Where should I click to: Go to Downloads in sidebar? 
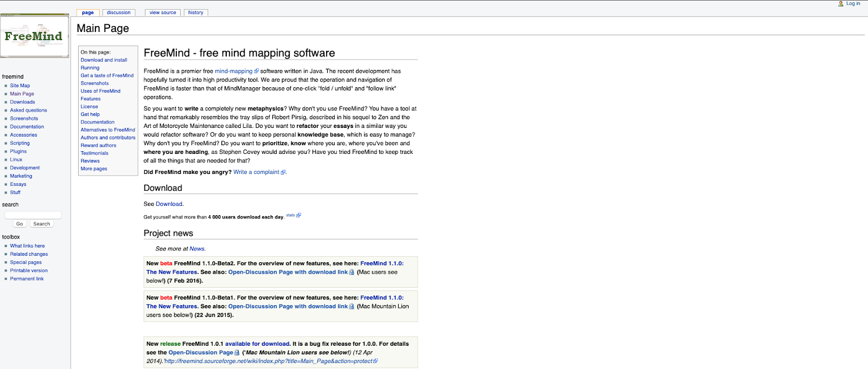click(22, 102)
